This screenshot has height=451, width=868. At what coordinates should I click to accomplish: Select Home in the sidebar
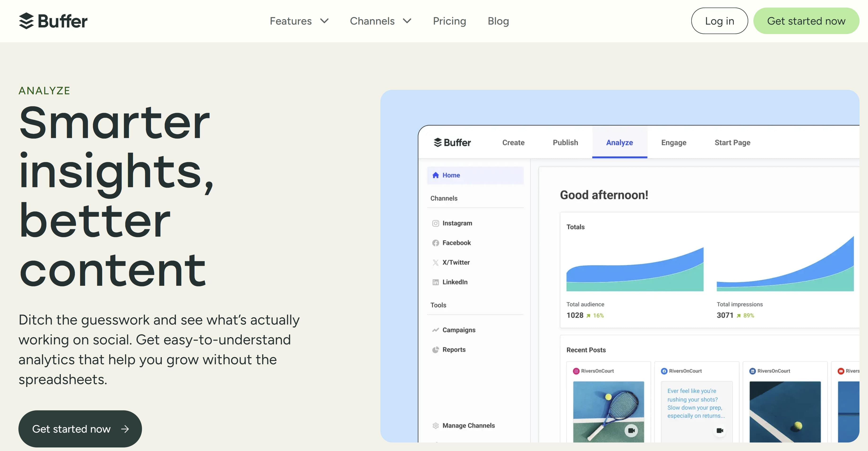click(475, 175)
